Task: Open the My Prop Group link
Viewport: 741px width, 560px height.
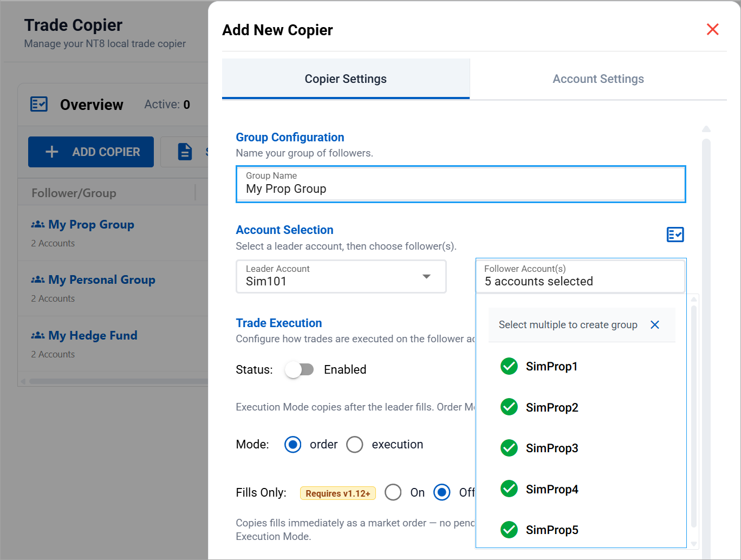Action: point(91,225)
